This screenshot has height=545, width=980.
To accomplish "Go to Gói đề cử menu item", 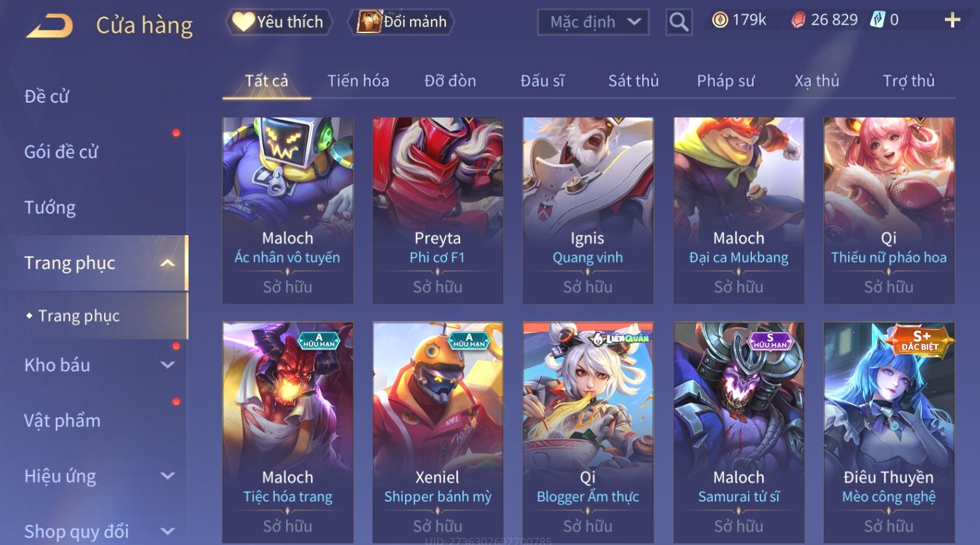I will (x=61, y=152).
